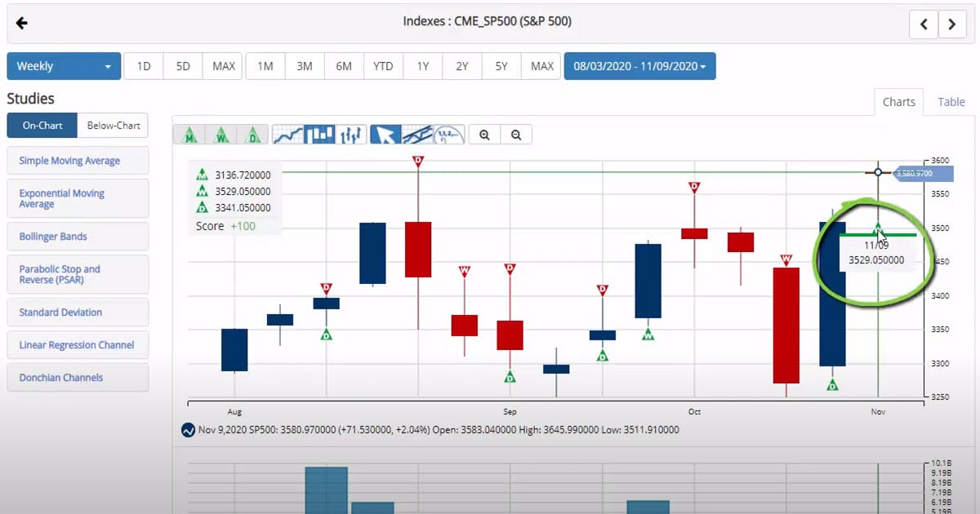Zoom in on the chart
Viewport: 980px width, 514px height.
click(x=485, y=135)
